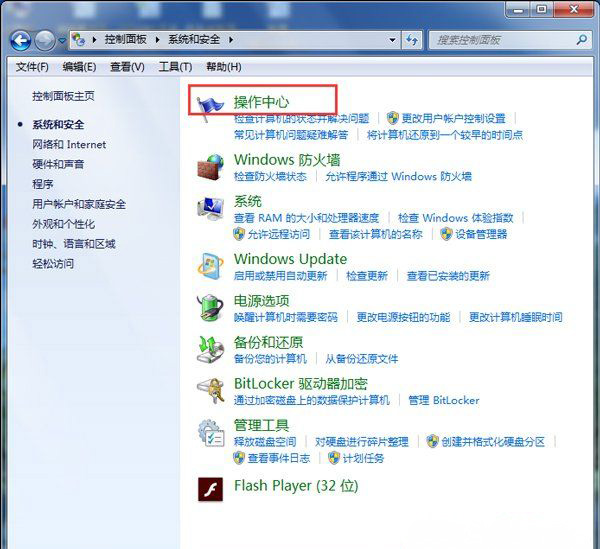
Task: Click the shield icon beside 更改用户帐户控制设置
Action: click(x=392, y=118)
